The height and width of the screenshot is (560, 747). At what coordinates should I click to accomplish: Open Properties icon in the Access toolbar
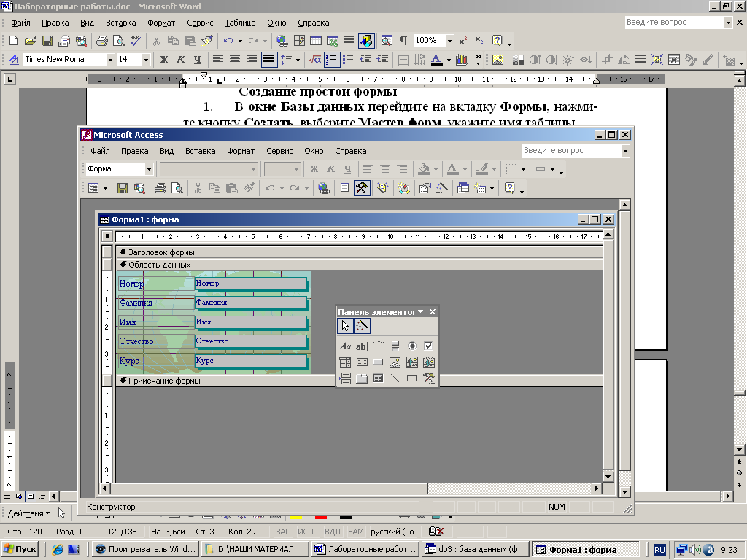tap(425, 188)
